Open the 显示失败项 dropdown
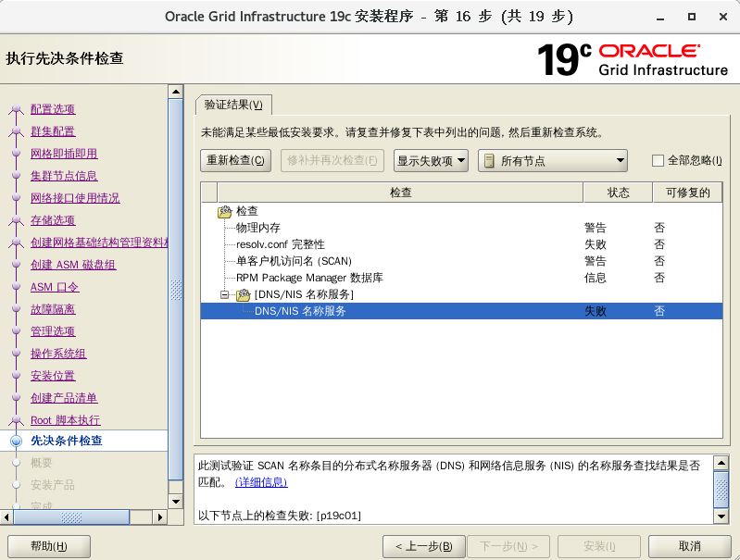The image size is (740, 560). [x=431, y=161]
